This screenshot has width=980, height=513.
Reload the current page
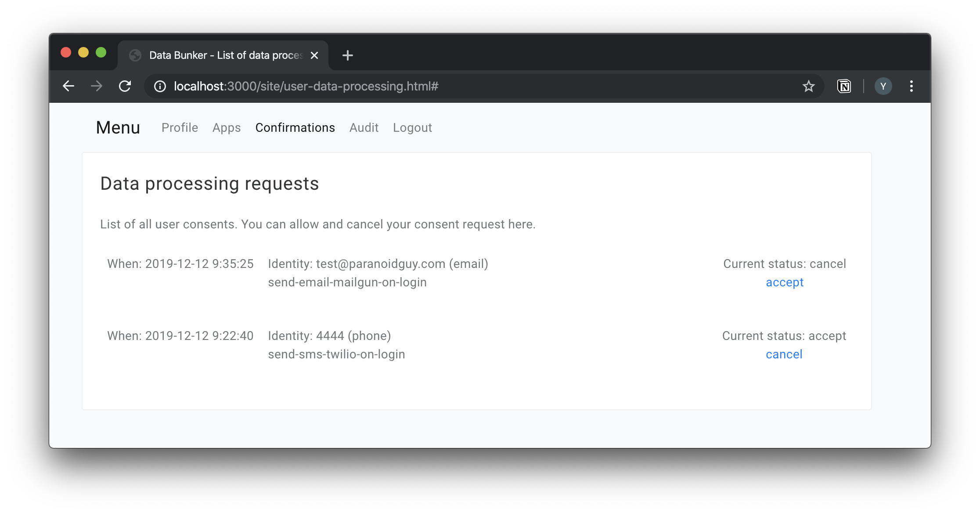pos(125,86)
